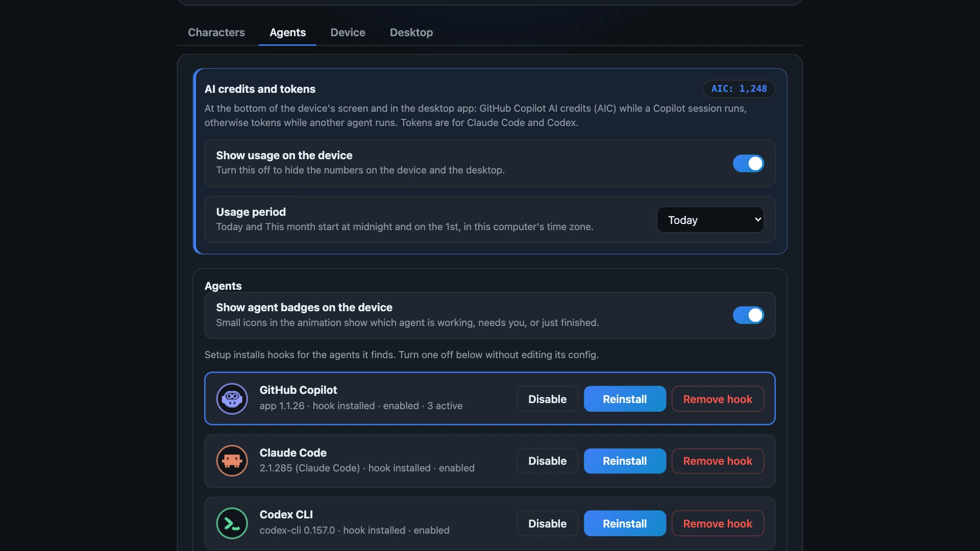
Task: Open the Usage period dropdown
Action: click(x=710, y=219)
